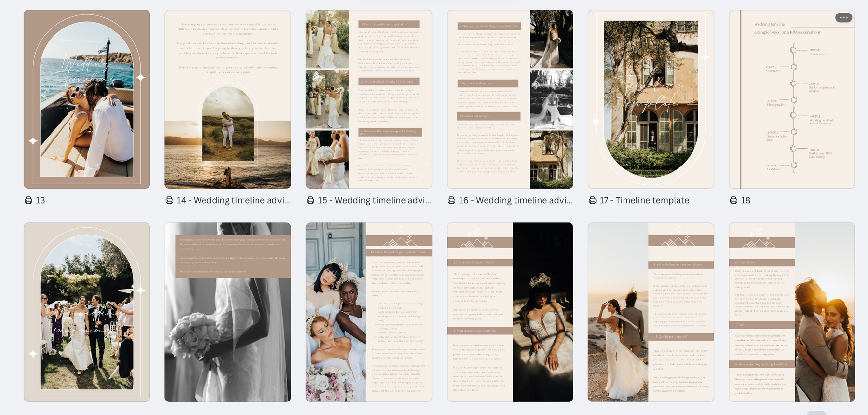Select page 14 thumbnail with sunset couple arch
868x415 pixels.
click(x=228, y=99)
